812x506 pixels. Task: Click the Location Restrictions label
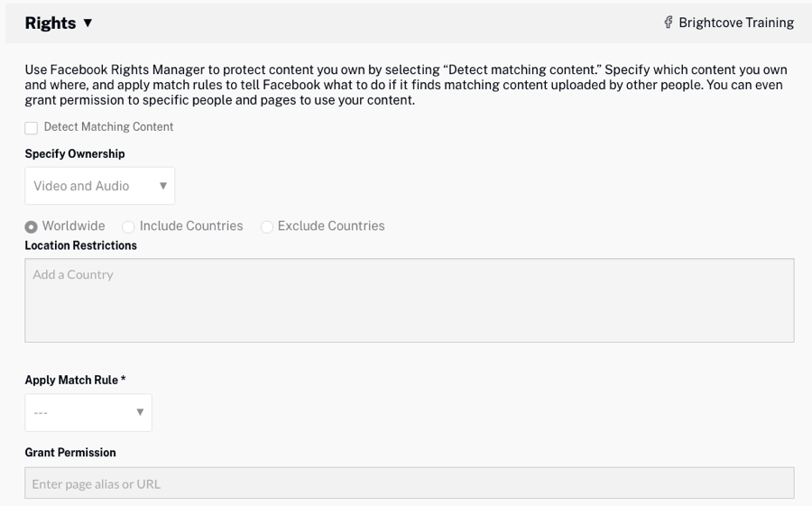coord(81,245)
